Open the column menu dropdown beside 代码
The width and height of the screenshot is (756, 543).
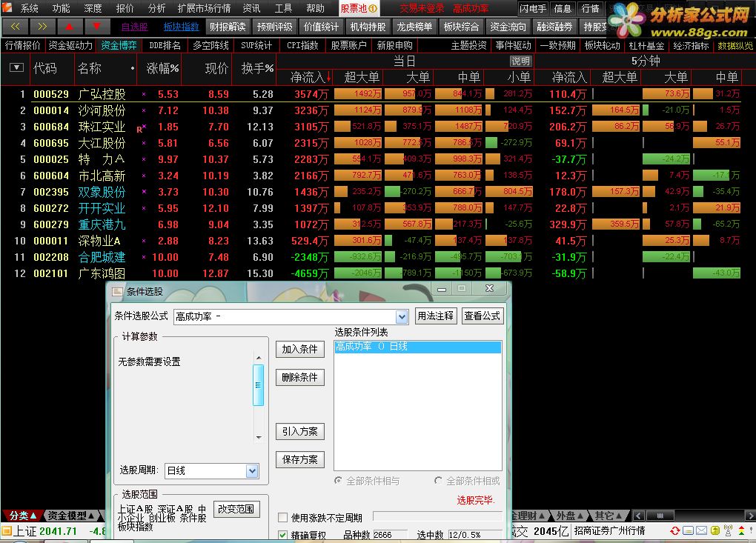point(16,67)
